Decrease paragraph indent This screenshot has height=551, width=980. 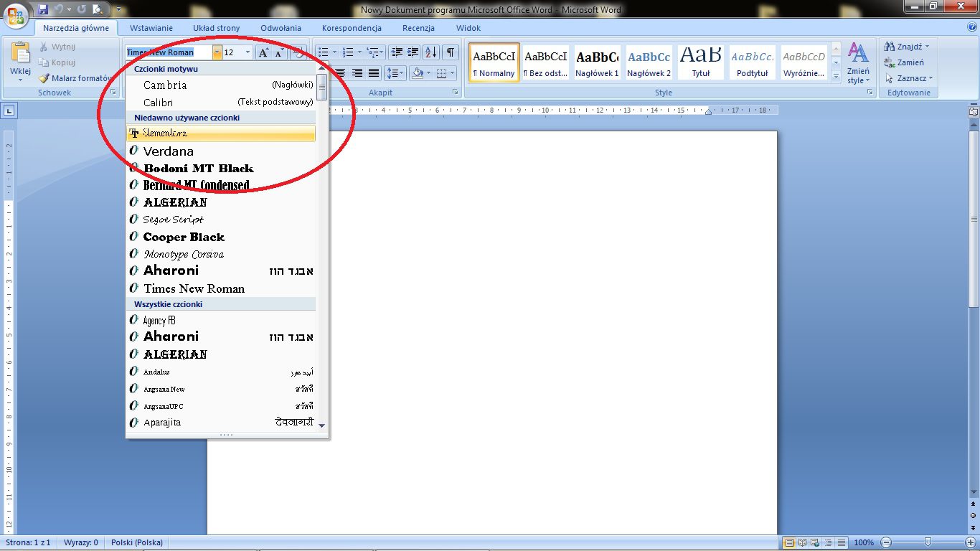(397, 52)
